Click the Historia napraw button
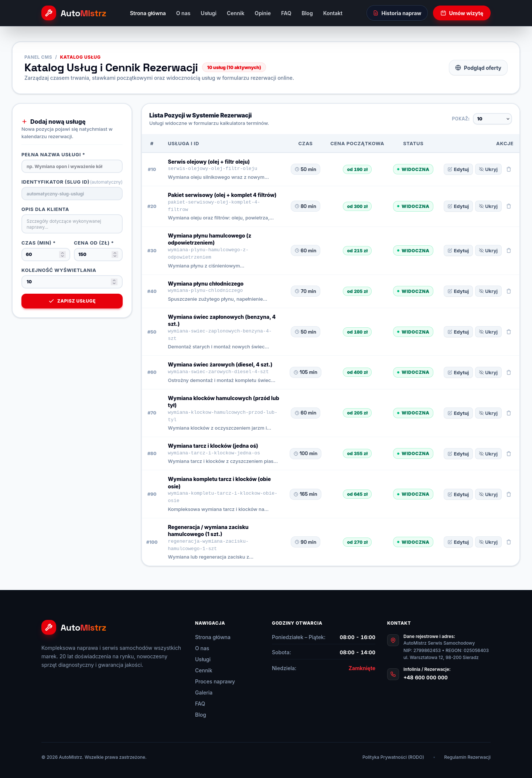Image resolution: width=532 pixels, height=778 pixels. click(397, 13)
